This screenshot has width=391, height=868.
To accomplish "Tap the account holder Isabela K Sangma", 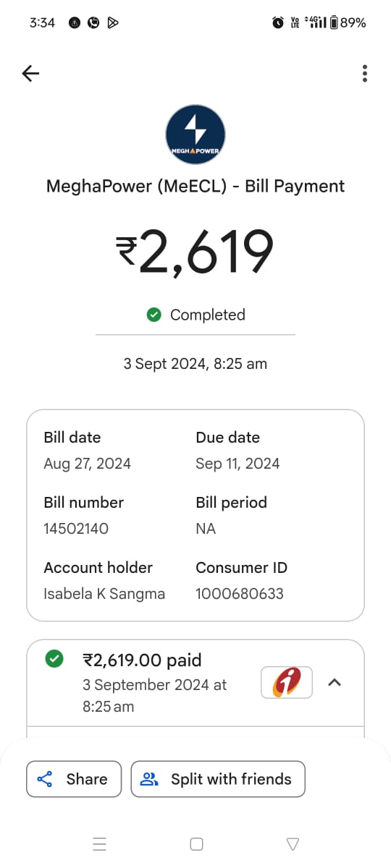I will click(x=104, y=594).
